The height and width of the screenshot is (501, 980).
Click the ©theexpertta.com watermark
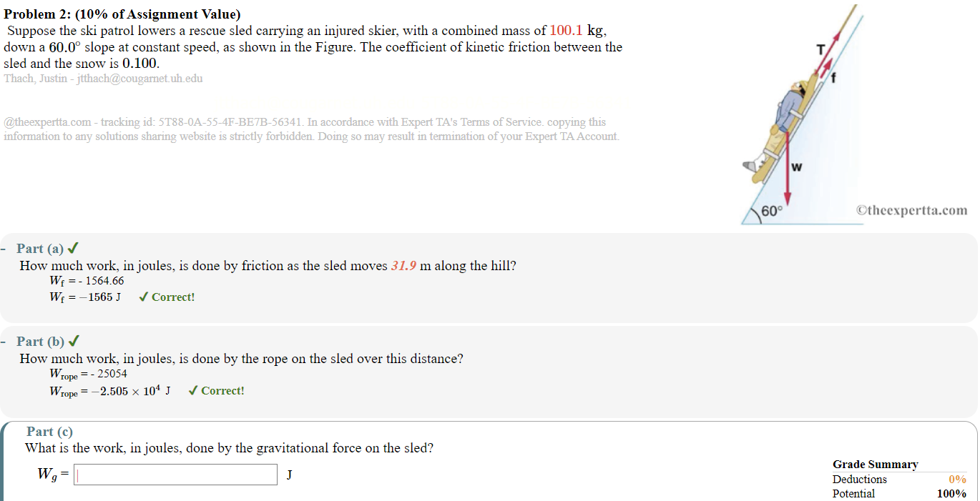[x=911, y=210]
